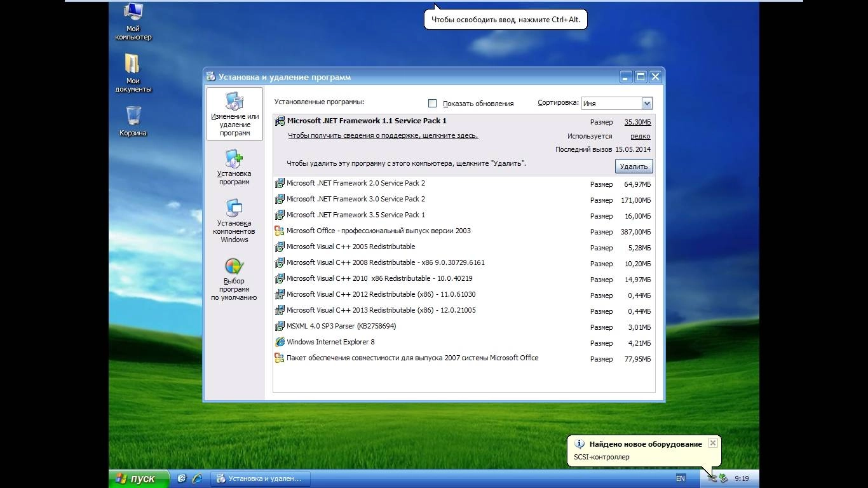Viewport: 868px width, 488px height.
Task: Click the MSXML 4.0 SP3 Parser icon
Action: 280,326
